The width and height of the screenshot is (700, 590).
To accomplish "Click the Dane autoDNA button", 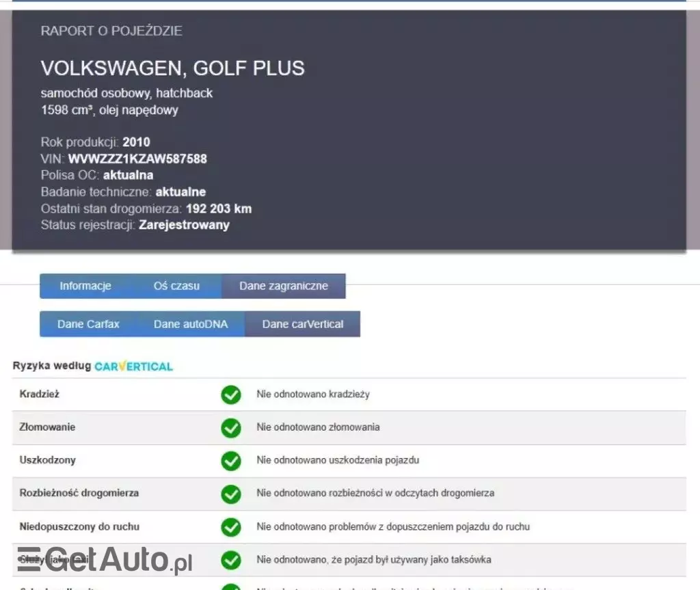I will 190,323.
